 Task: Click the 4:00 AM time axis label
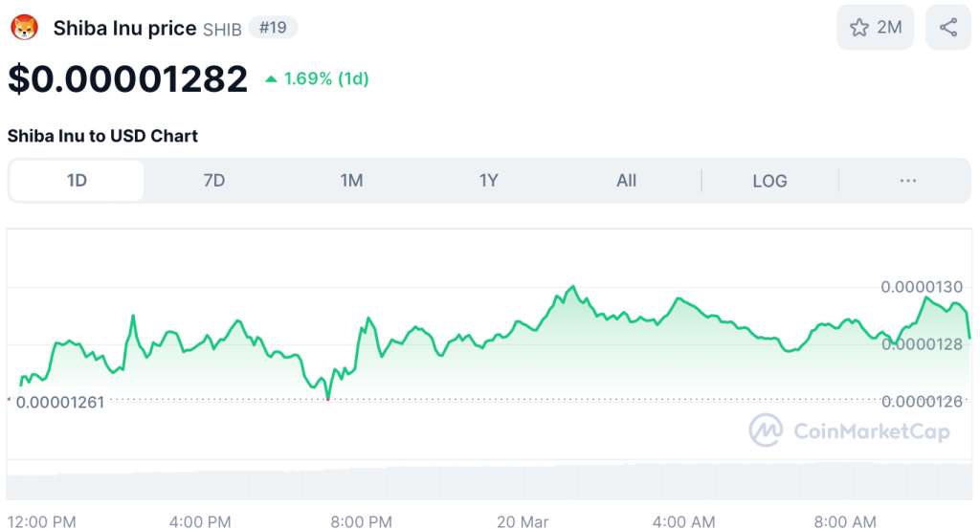(x=683, y=521)
